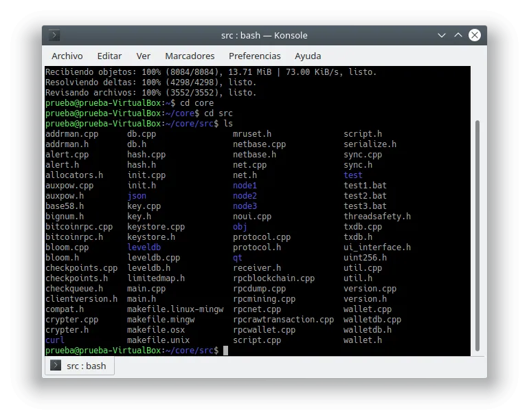The height and width of the screenshot is (420, 529).
Task: Click the limitedmap.h file name
Action: click(156, 278)
